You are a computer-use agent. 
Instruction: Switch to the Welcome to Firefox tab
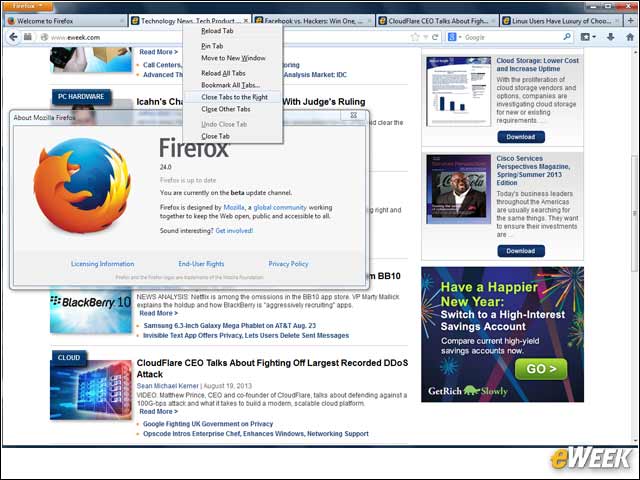[x=65, y=21]
